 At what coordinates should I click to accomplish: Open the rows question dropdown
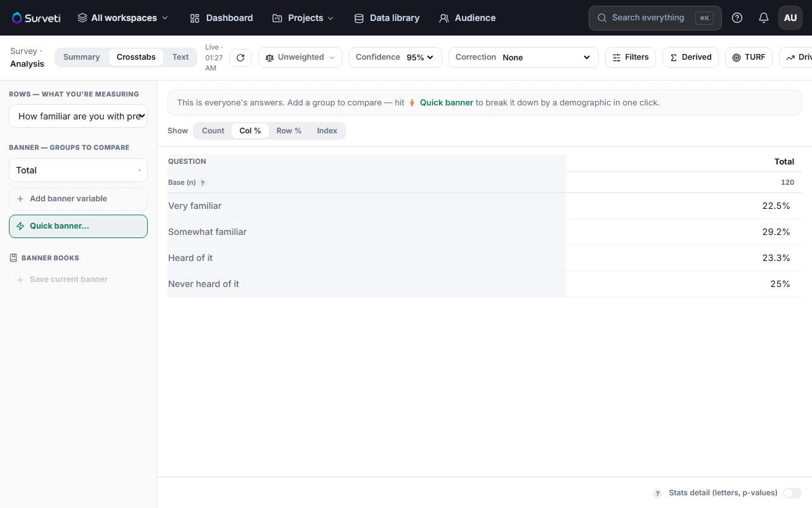coord(79,116)
